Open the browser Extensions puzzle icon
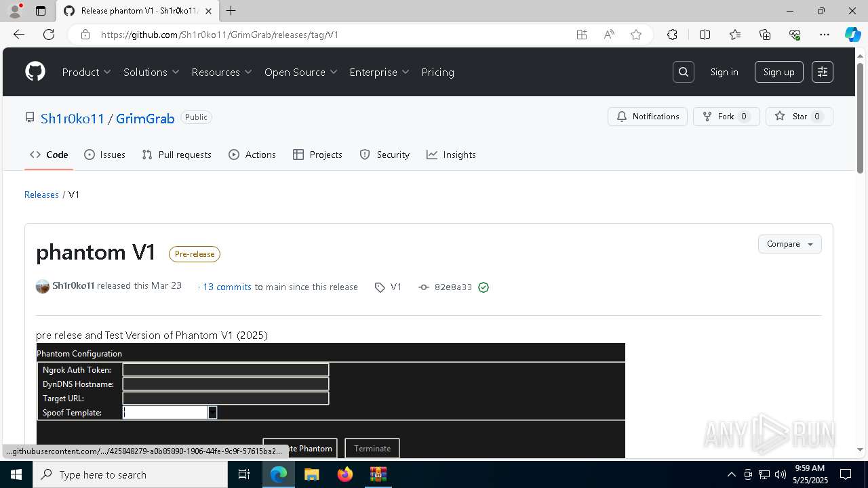Image resolution: width=868 pixels, height=488 pixels. pyautogui.click(x=672, y=35)
